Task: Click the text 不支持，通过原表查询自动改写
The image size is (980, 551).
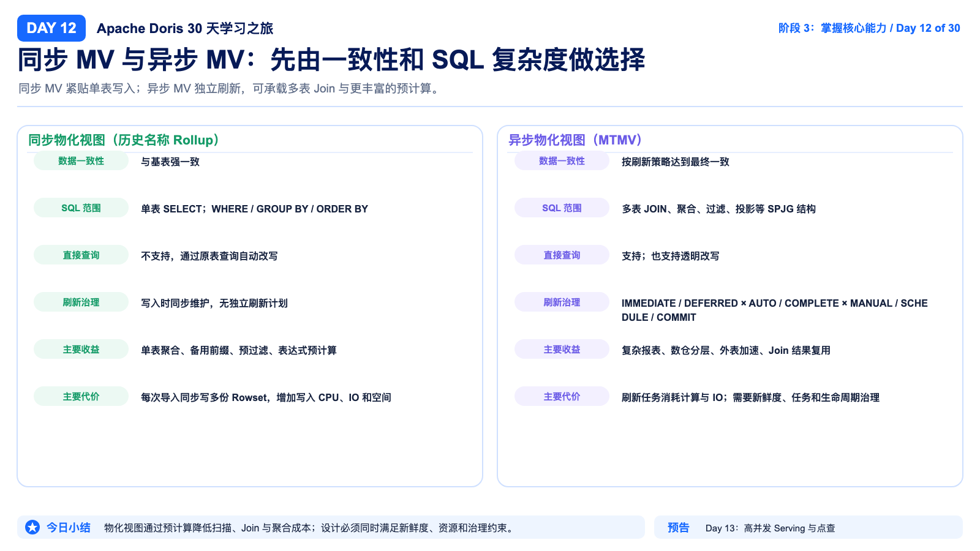Action: click(209, 256)
